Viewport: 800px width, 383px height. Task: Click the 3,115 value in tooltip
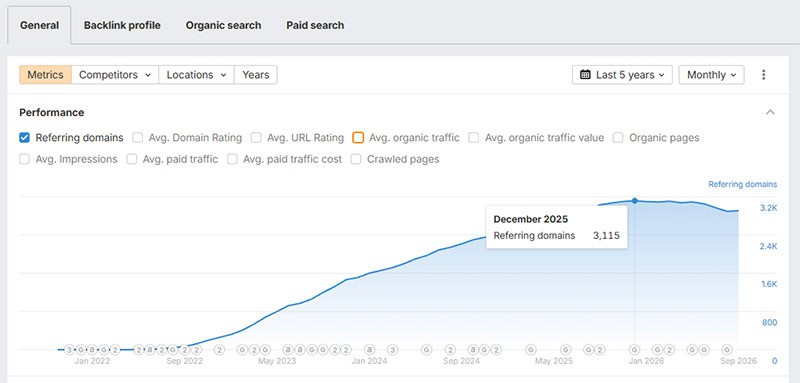607,236
